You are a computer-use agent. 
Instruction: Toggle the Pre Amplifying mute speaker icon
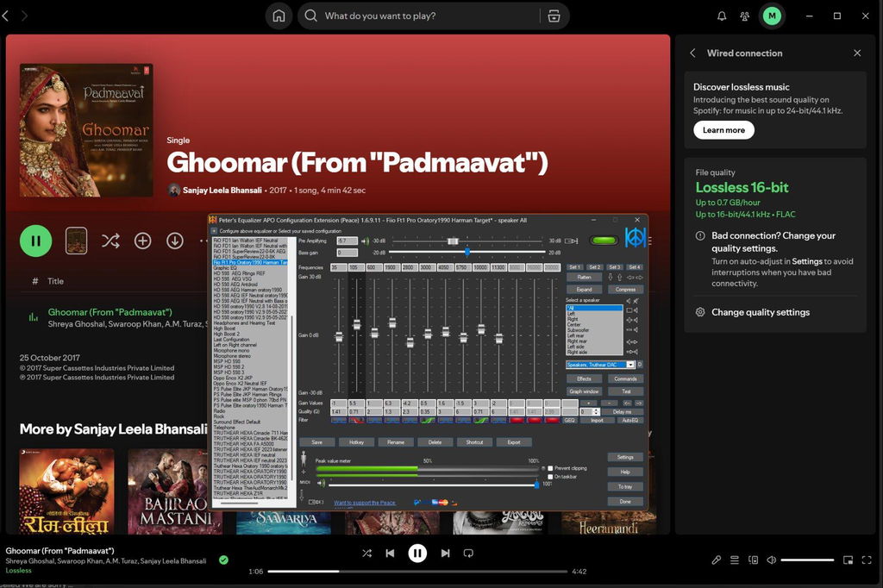(x=365, y=241)
